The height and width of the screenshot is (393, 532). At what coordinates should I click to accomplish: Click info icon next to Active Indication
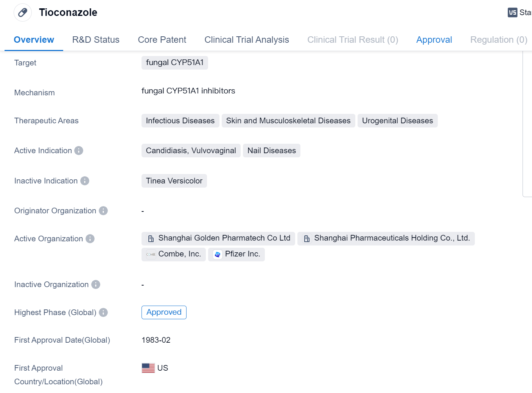pos(79,151)
